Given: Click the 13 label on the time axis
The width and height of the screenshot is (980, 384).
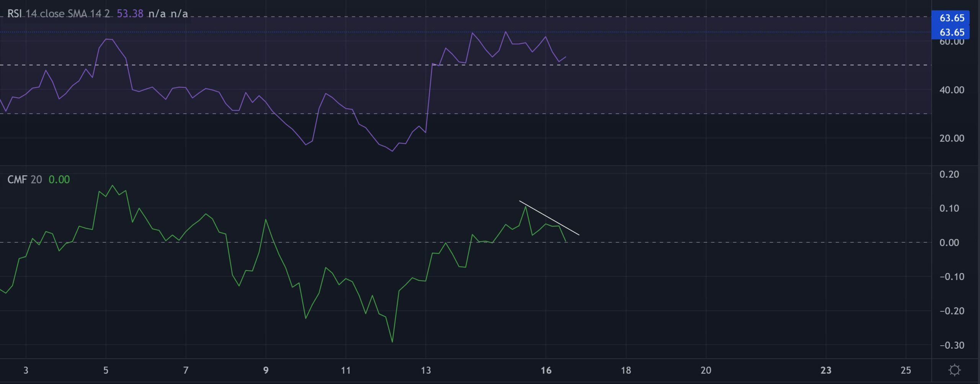Looking at the screenshot, I should pyautogui.click(x=426, y=371).
